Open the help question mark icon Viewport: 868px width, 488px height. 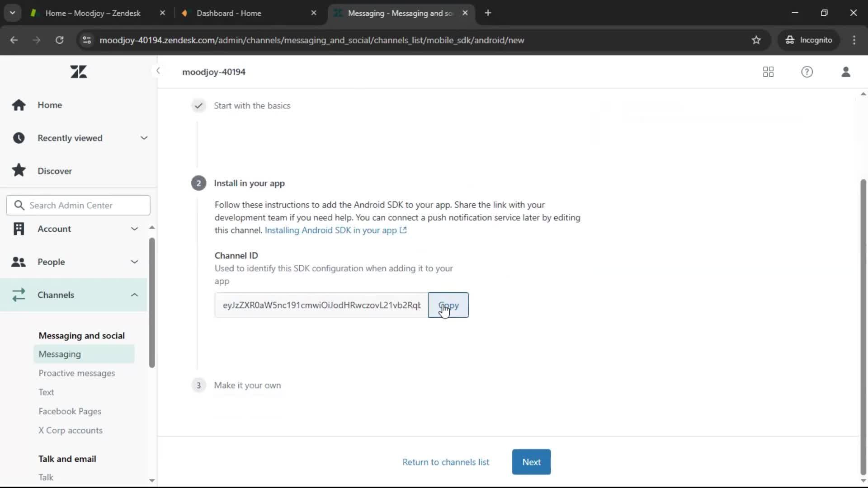click(x=807, y=72)
